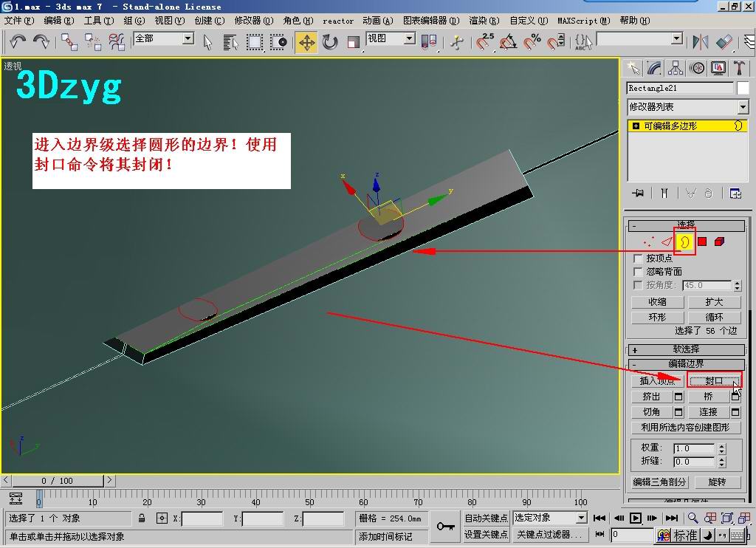
Task: Click the Undo arrow icon
Action: pyautogui.click(x=18, y=41)
